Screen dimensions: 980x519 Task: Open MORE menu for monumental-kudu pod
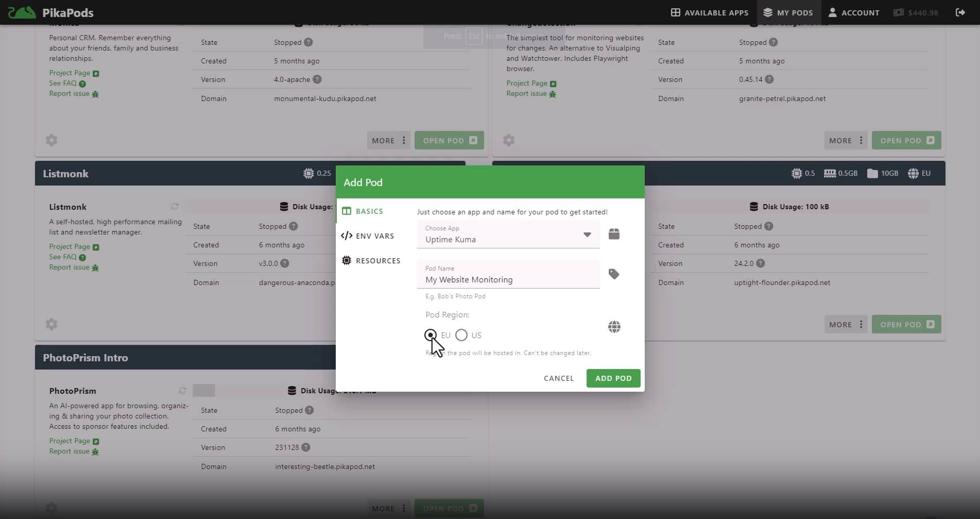[389, 141]
